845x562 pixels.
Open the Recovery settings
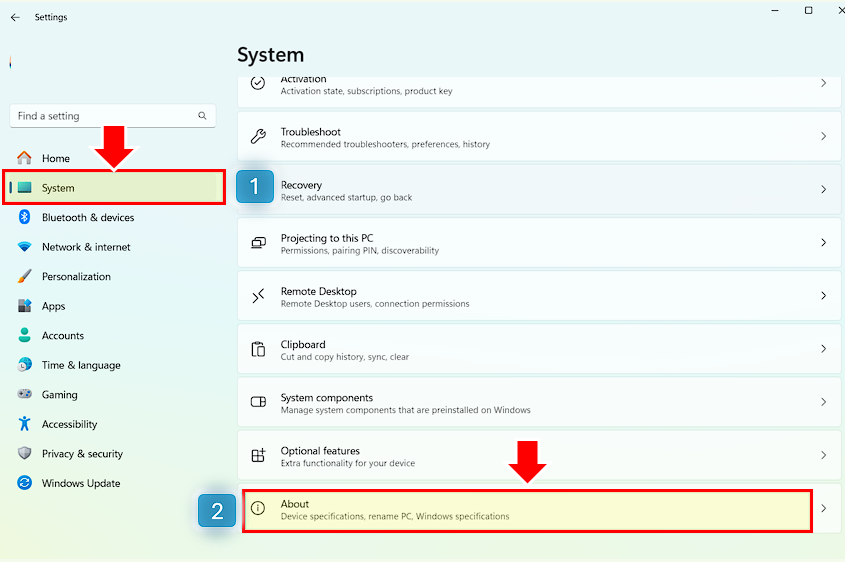[539, 190]
